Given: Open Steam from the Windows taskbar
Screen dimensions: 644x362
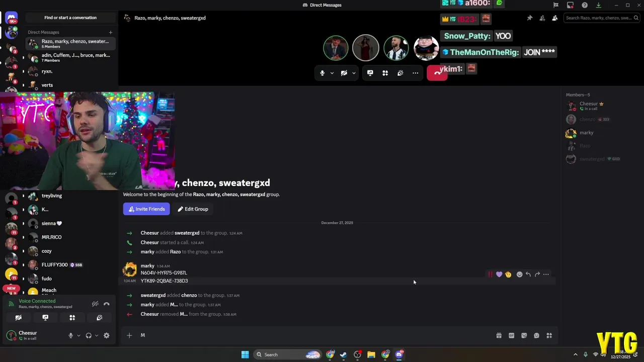Looking at the screenshot, I should click(x=343, y=354).
